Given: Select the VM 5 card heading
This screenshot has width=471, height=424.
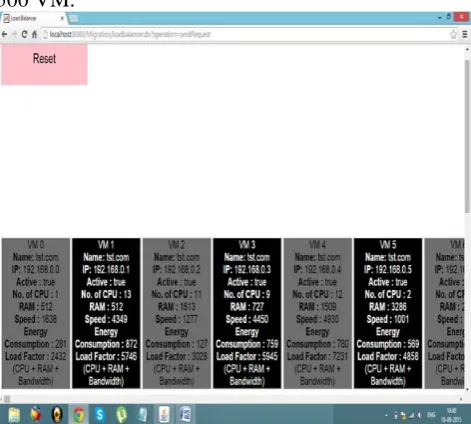Looking at the screenshot, I should (388, 245).
